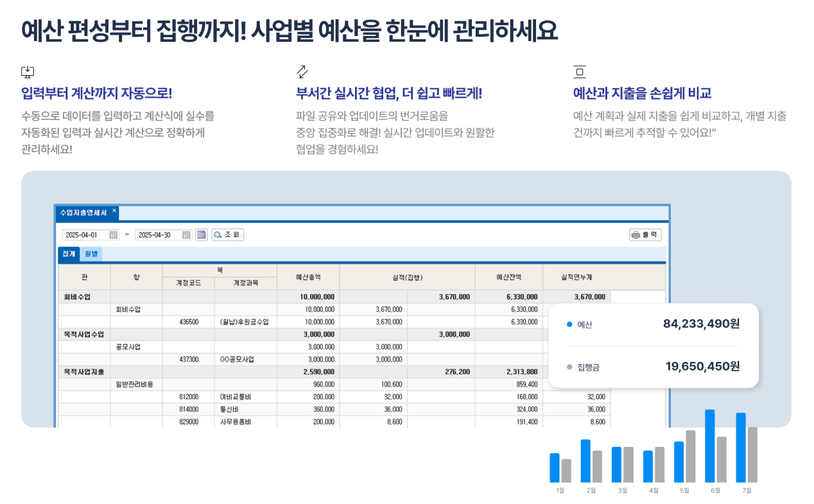Click the 공모사업 item cell
The image size is (814, 504).
point(136,347)
